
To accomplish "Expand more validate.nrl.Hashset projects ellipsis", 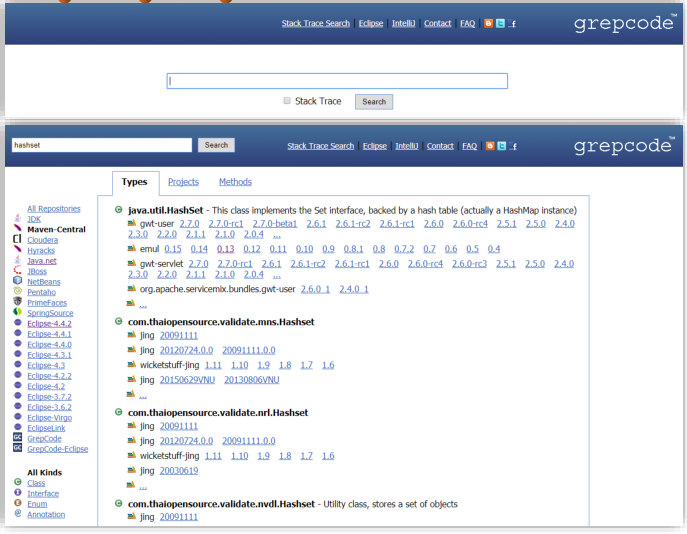I will click(143, 486).
